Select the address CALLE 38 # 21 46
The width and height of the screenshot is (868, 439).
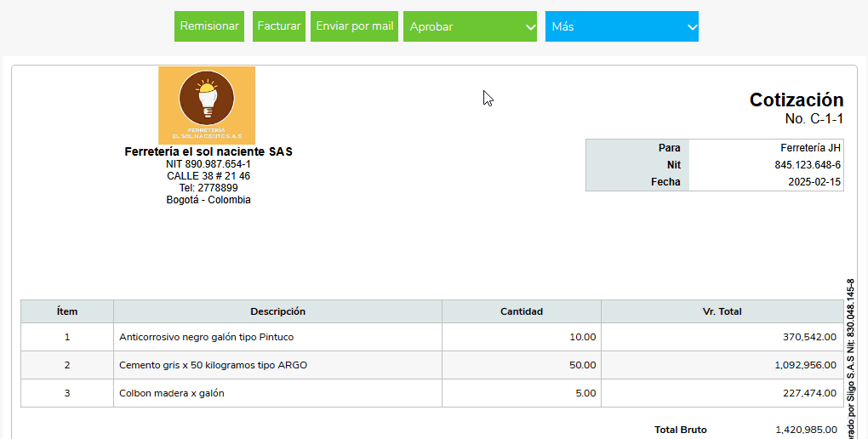point(208,176)
